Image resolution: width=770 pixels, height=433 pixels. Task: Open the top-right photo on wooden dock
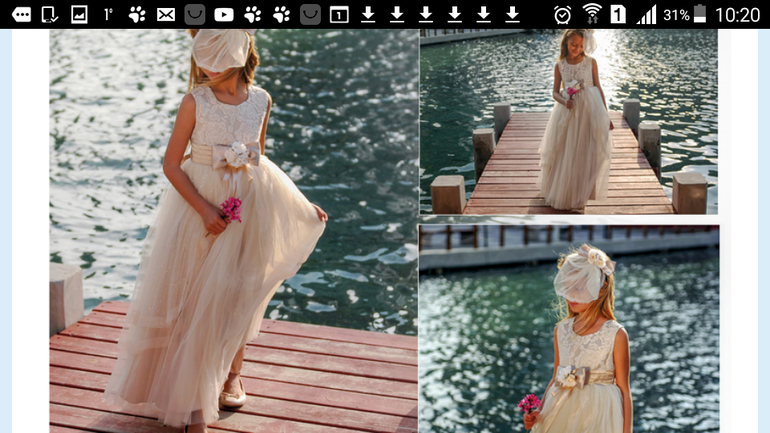(x=568, y=121)
